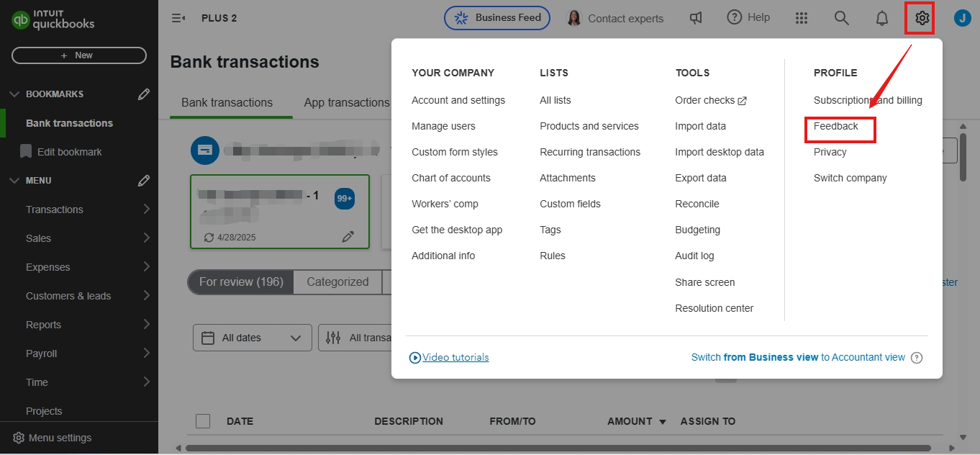Open Reconcile tool
The width and height of the screenshot is (980, 455).
(697, 204)
